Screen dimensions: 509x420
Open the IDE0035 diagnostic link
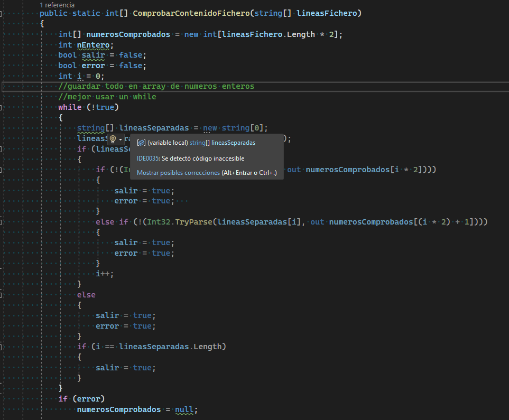pyautogui.click(x=147, y=158)
